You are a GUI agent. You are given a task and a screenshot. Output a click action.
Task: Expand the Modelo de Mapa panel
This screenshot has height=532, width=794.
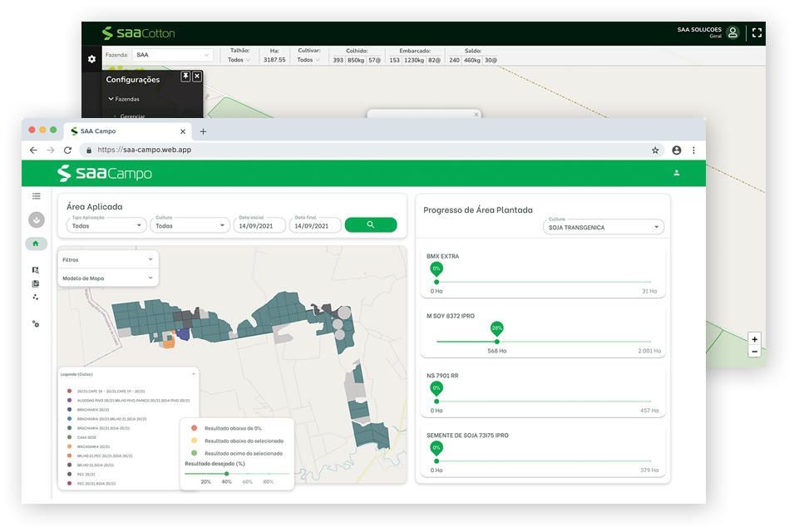(x=108, y=278)
